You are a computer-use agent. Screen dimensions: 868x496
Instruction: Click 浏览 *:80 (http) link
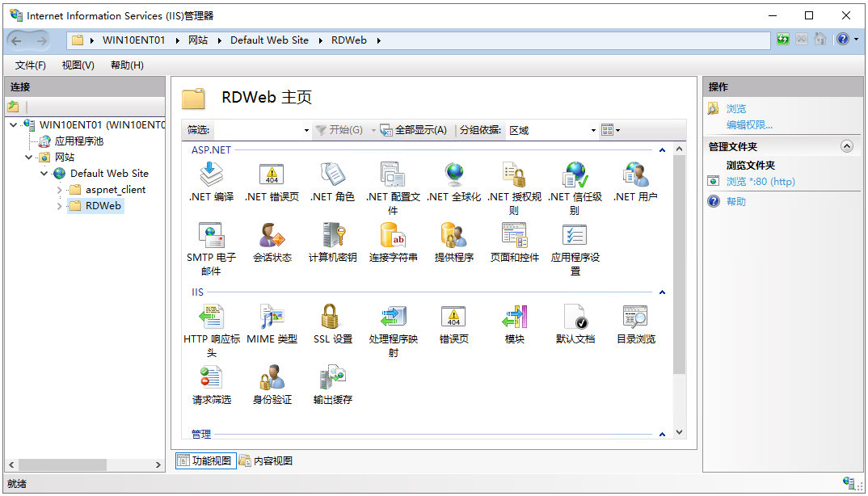761,182
